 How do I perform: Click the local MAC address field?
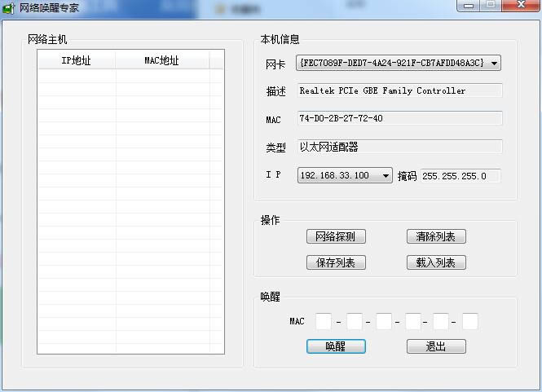(399, 119)
